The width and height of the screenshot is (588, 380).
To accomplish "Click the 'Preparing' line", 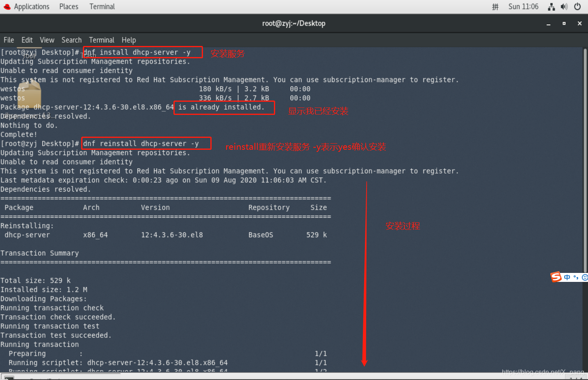I will pyautogui.click(x=168, y=353).
